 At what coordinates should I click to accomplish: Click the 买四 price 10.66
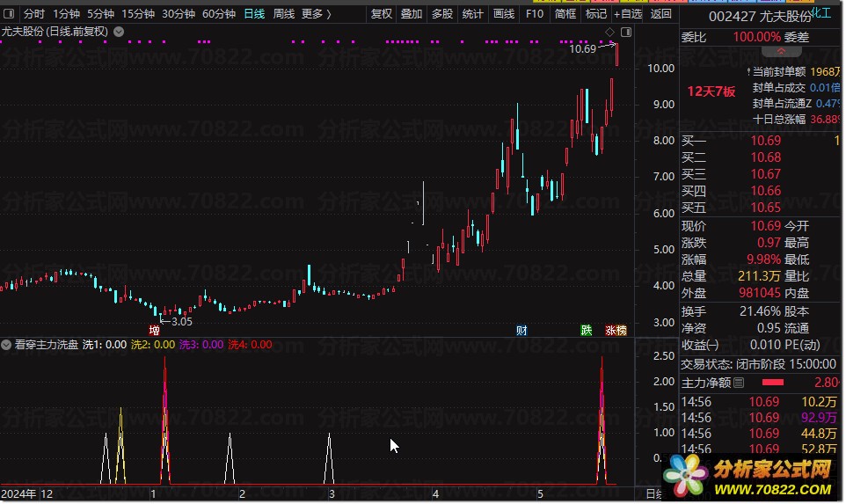(x=766, y=191)
